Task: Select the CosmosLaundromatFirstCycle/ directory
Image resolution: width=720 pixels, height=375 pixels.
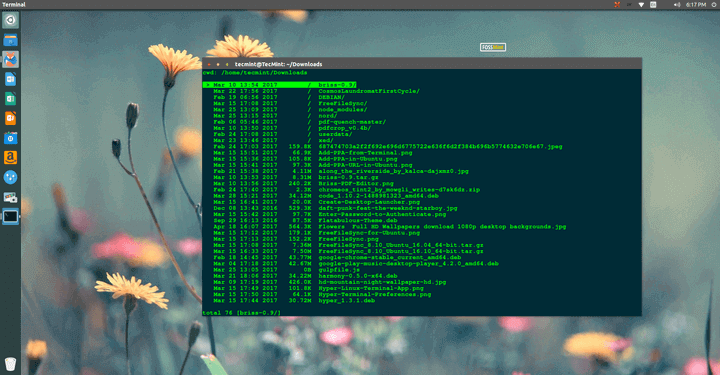Action: [x=316, y=91]
